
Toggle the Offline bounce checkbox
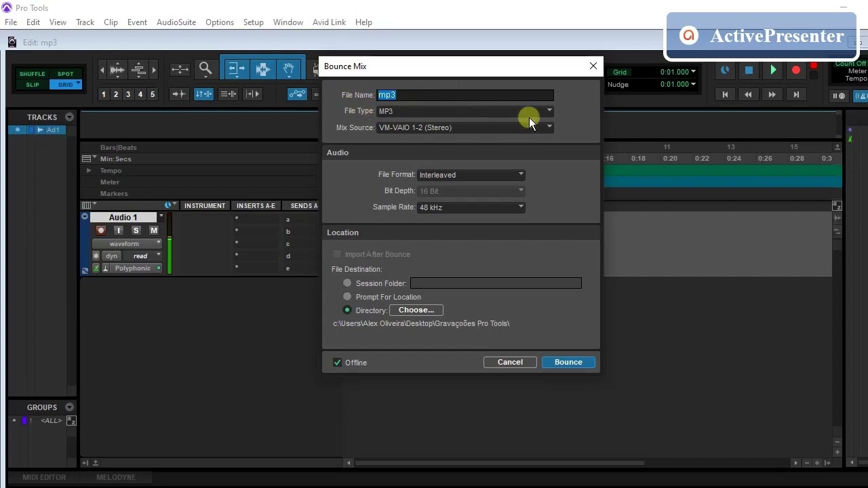tap(337, 363)
